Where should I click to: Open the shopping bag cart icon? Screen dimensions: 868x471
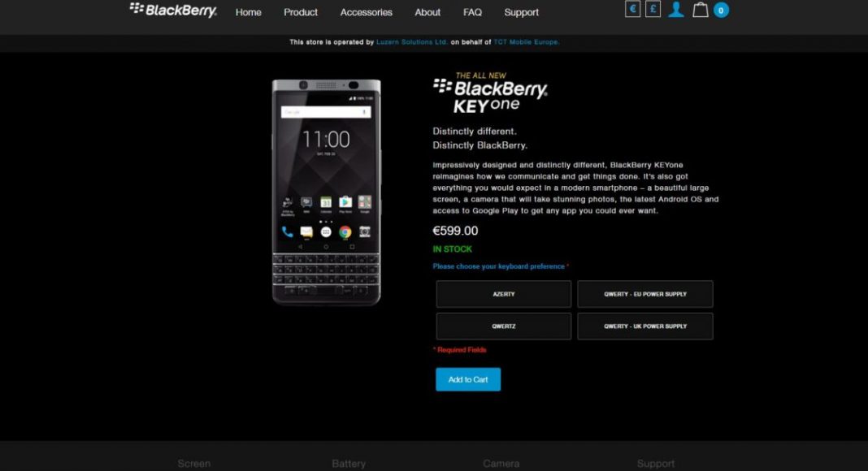point(701,10)
